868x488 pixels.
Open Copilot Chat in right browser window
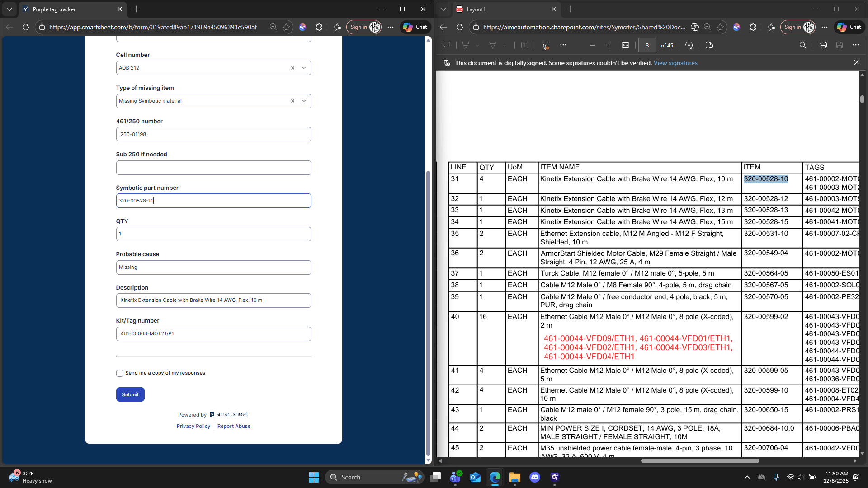click(849, 27)
